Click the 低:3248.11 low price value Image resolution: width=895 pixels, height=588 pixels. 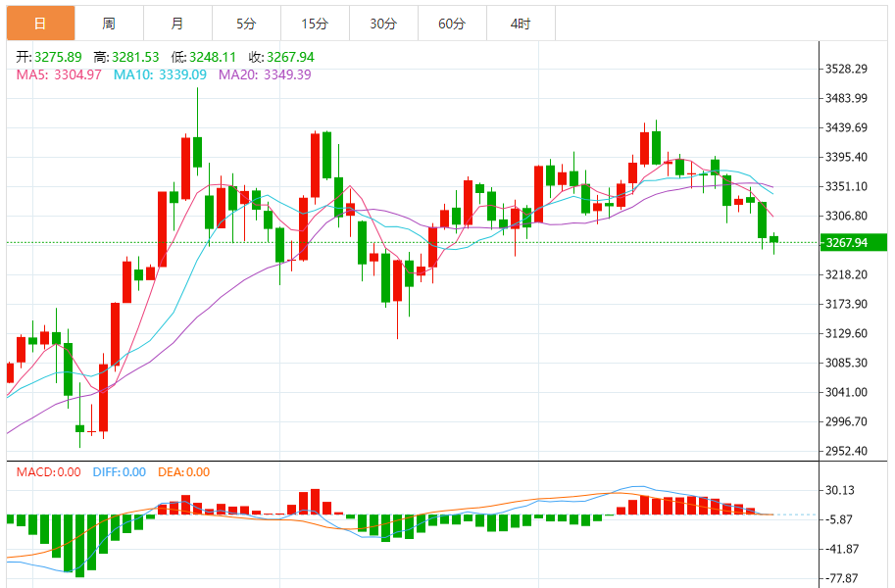pos(203,57)
